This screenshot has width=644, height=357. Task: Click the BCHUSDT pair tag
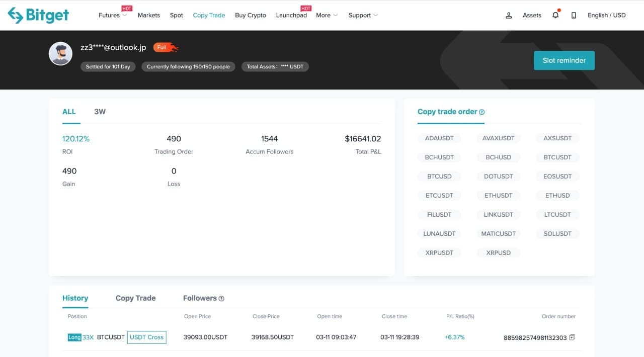pyautogui.click(x=439, y=157)
